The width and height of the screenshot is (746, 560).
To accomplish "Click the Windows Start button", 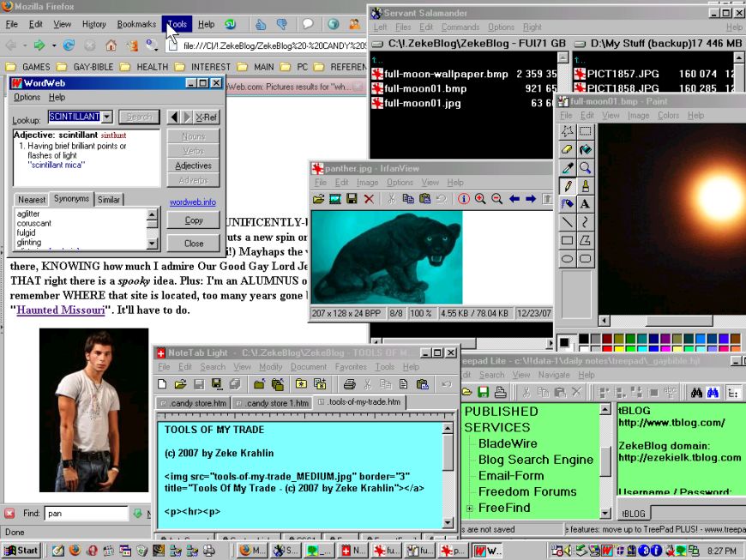I will click(x=21, y=551).
